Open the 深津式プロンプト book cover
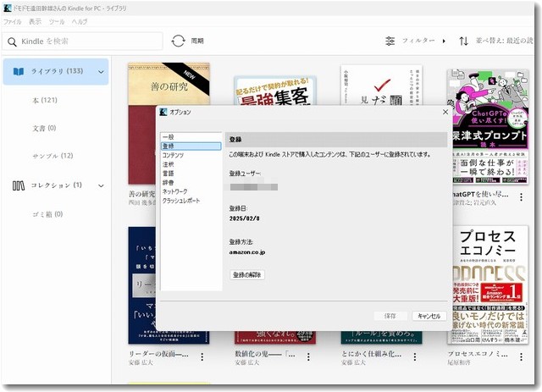 click(x=488, y=126)
